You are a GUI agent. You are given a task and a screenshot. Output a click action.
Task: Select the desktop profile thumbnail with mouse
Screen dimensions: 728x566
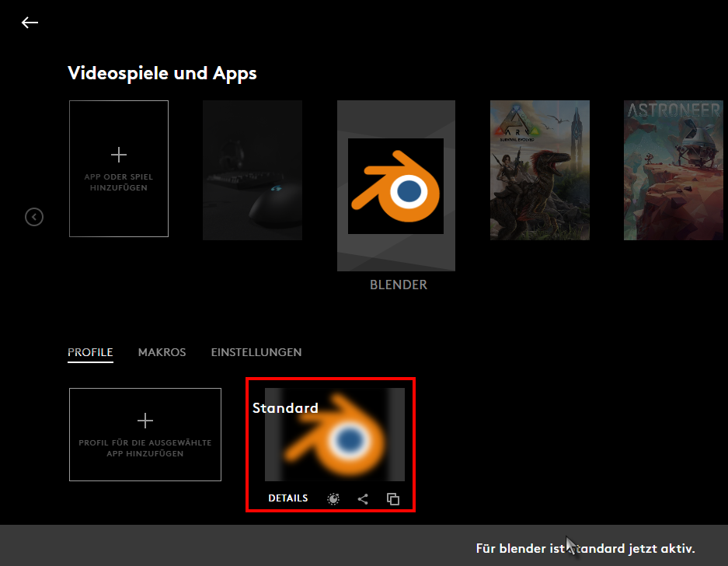(x=253, y=170)
